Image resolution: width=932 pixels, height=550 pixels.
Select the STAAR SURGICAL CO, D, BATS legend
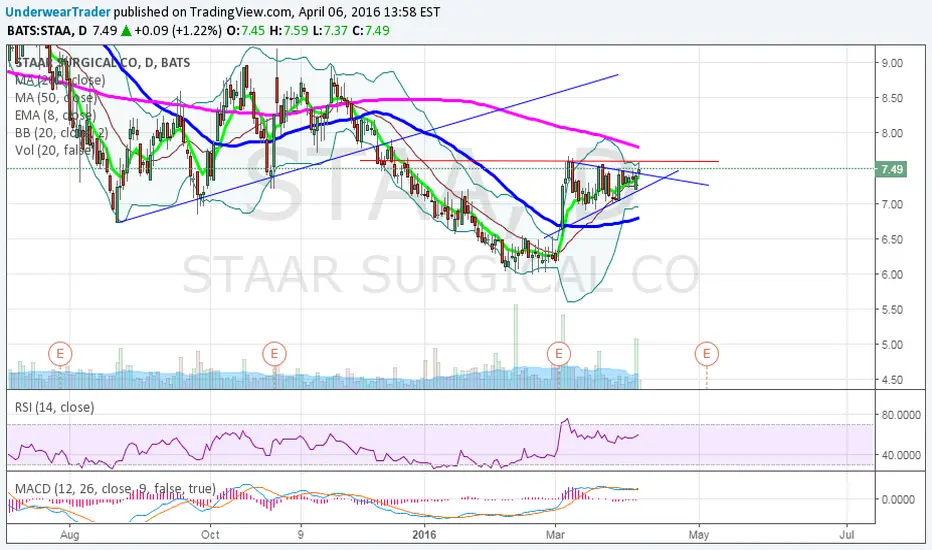102,62
